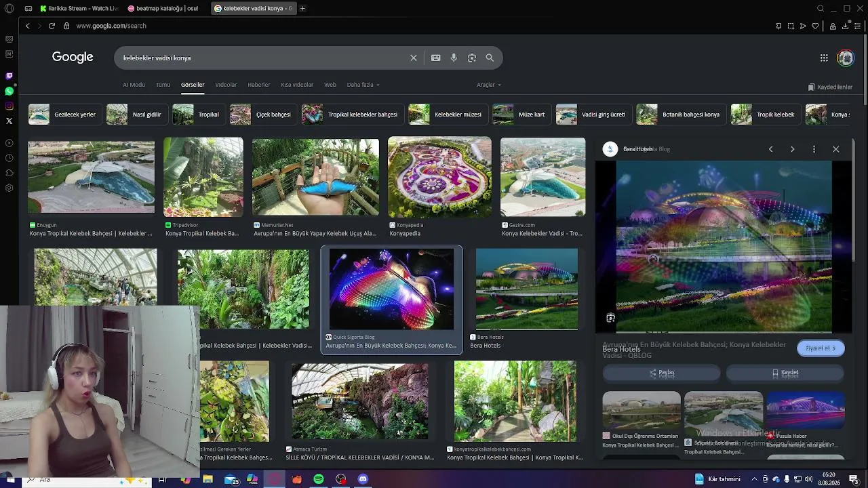This screenshot has width=868, height=488.
Task: Open Discord from the taskbar
Action: click(363, 479)
